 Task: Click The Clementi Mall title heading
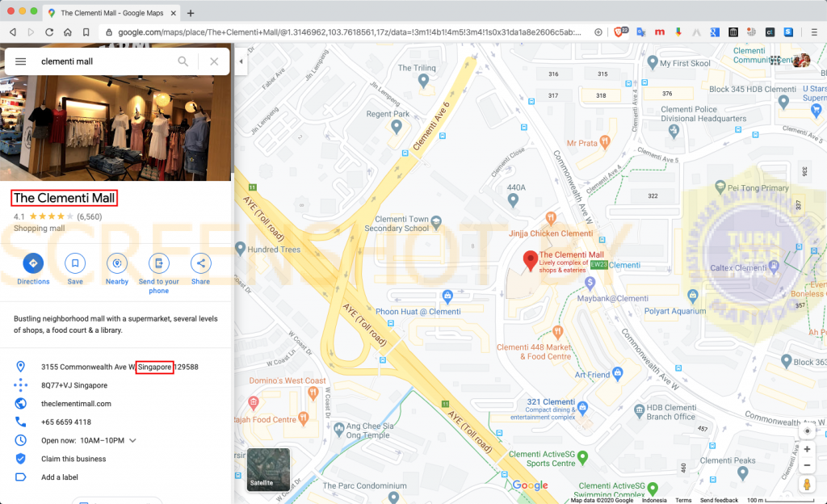tap(64, 198)
